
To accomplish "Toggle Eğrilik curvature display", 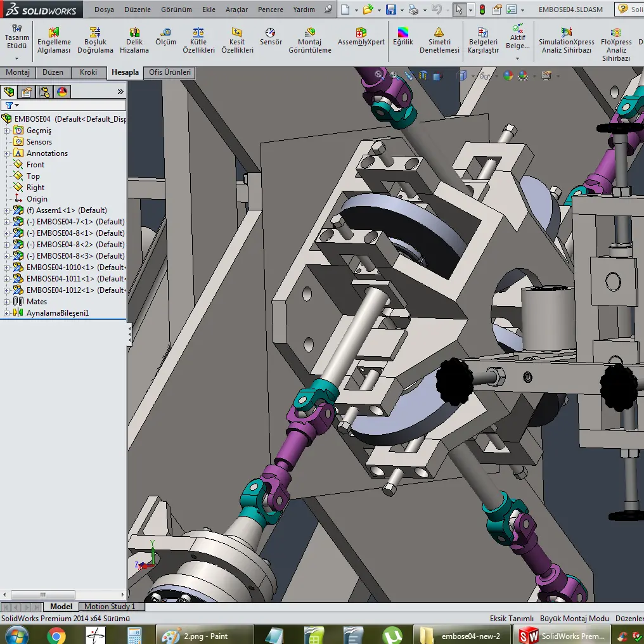I will tap(403, 37).
